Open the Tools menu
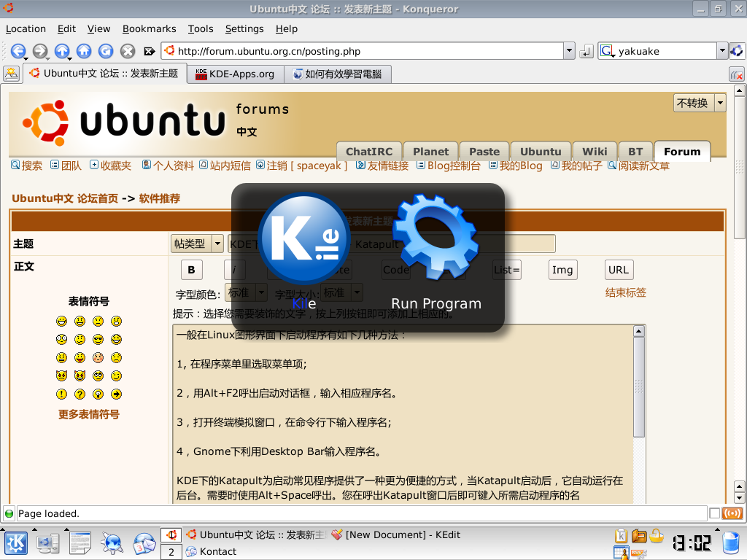The image size is (747, 560). pyautogui.click(x=201, y=29)
